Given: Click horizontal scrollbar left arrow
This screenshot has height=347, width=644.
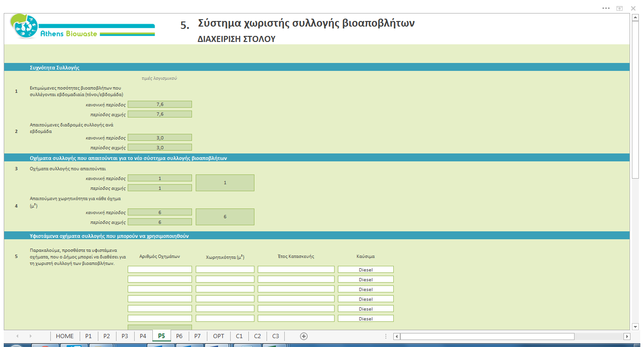Looking at the screenshot, I should pos(397,336).
